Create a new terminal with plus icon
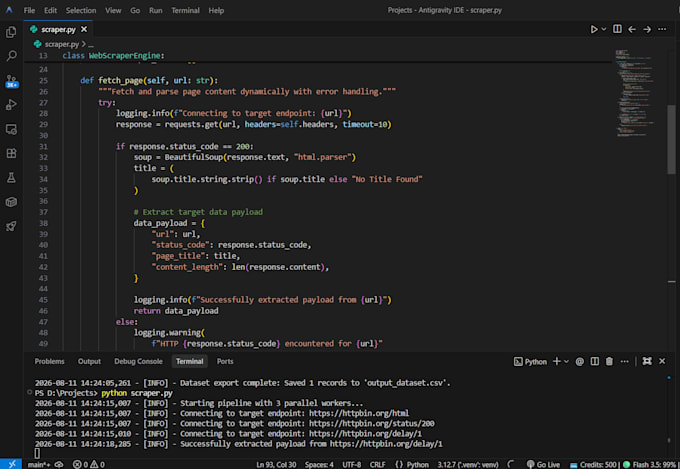 coord(557,361)
